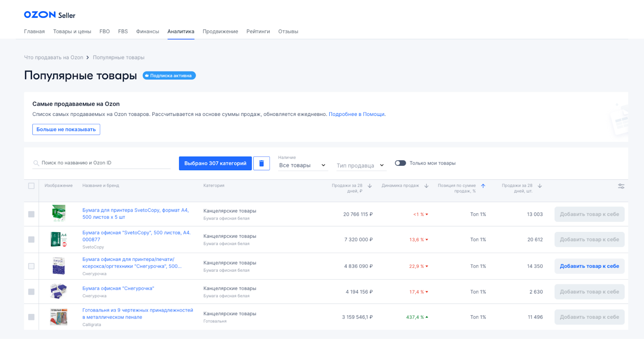This screenshot has width=644, height=339.
Task: Sort by sales for 28 days in units
Action: (540, 186)
